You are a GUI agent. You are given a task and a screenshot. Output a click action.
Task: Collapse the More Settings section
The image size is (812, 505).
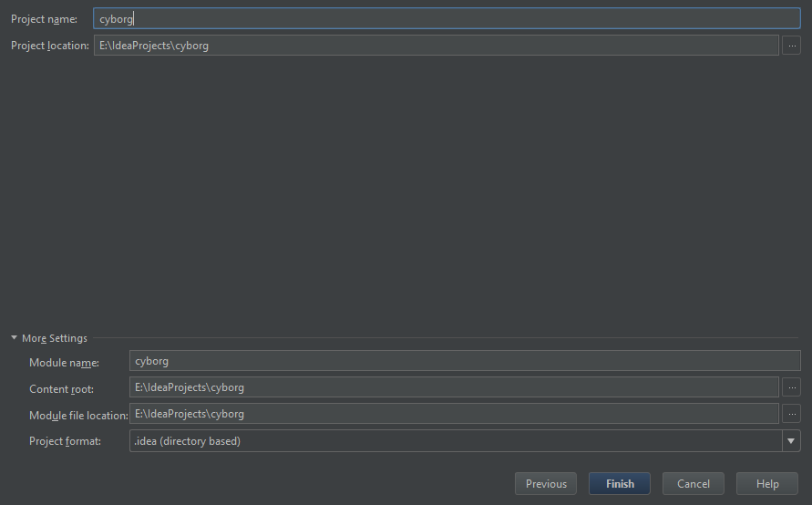click(14, 337)
